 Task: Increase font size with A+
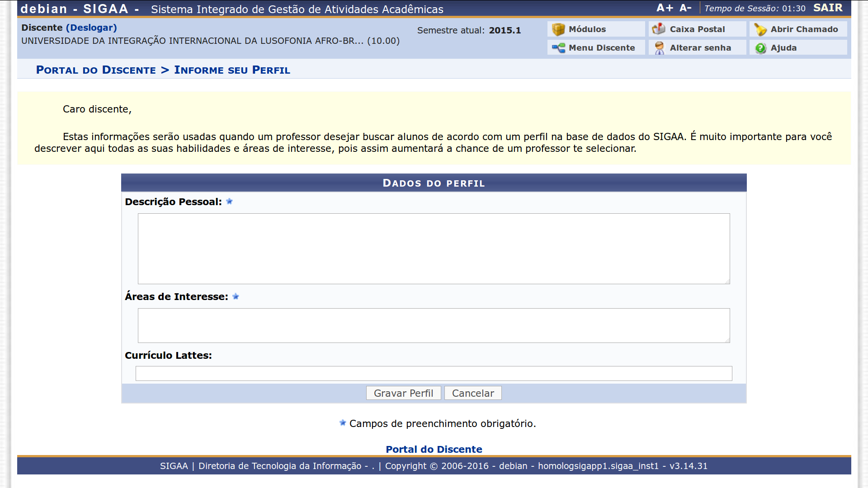click(665, 8)
